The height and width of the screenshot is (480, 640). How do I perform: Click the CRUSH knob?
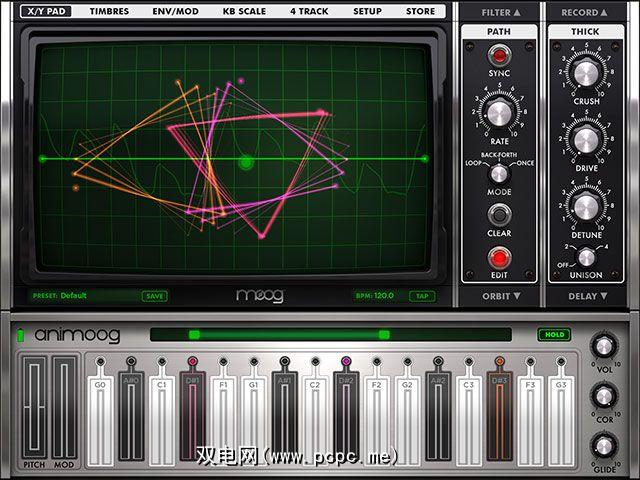click(x=586, y=73)
